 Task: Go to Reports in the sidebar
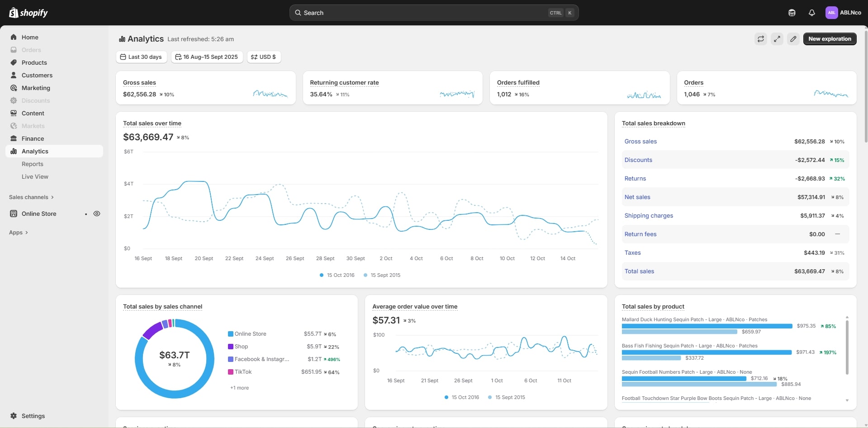point(33,164)
